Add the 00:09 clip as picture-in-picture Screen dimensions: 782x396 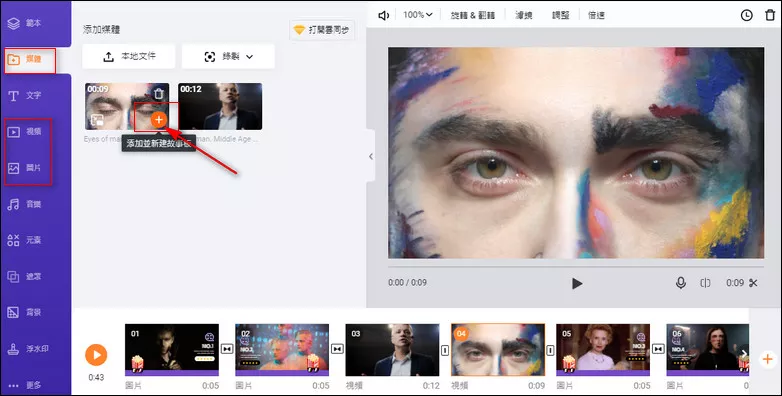click(97, 120)
